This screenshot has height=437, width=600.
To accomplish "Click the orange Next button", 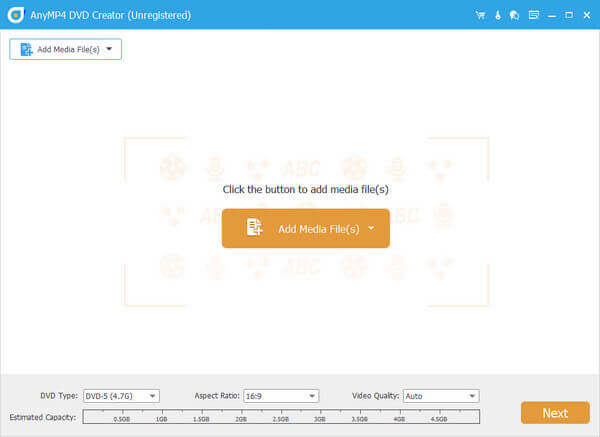I will click(x=555, y=413).
